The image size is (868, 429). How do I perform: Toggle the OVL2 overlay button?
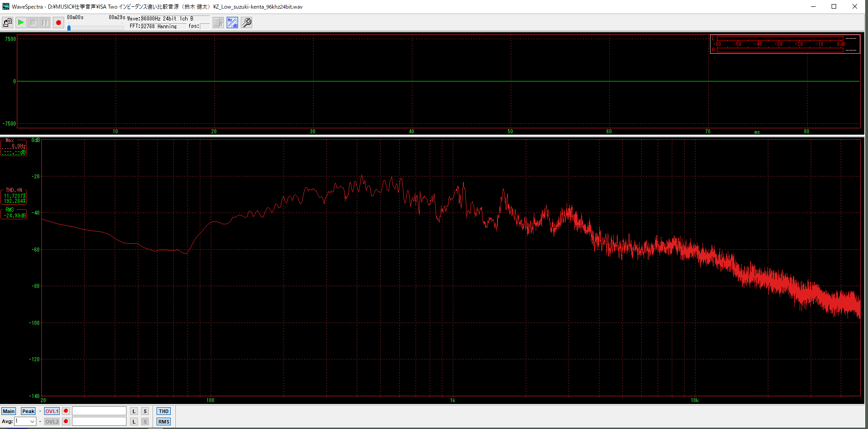pos(52,422)
